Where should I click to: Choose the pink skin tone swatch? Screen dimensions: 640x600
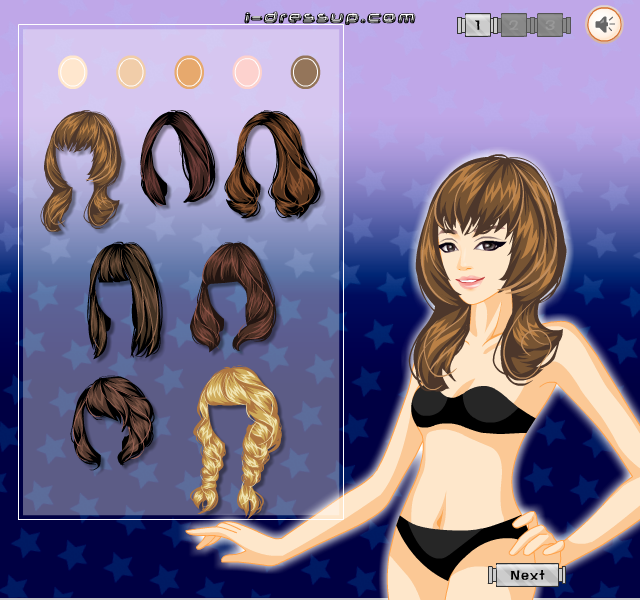click(247, 72)
